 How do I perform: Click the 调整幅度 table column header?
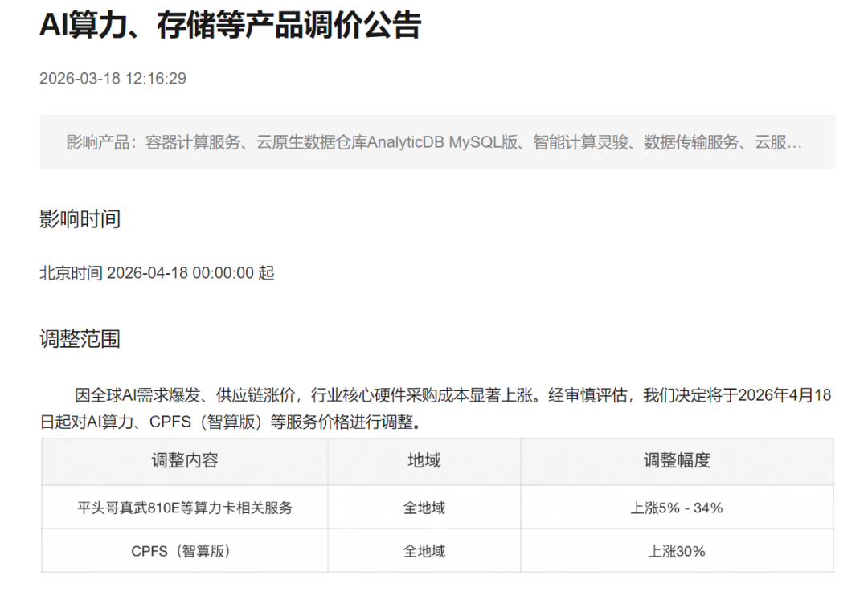tap(677, 460)
